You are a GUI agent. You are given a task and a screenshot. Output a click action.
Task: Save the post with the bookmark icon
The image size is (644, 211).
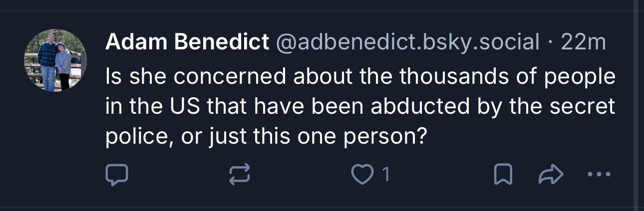(x=502, y=175)
